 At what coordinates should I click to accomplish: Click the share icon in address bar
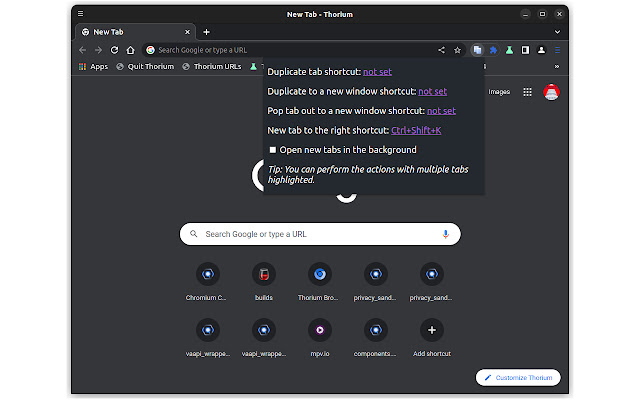tap(441, 50)
